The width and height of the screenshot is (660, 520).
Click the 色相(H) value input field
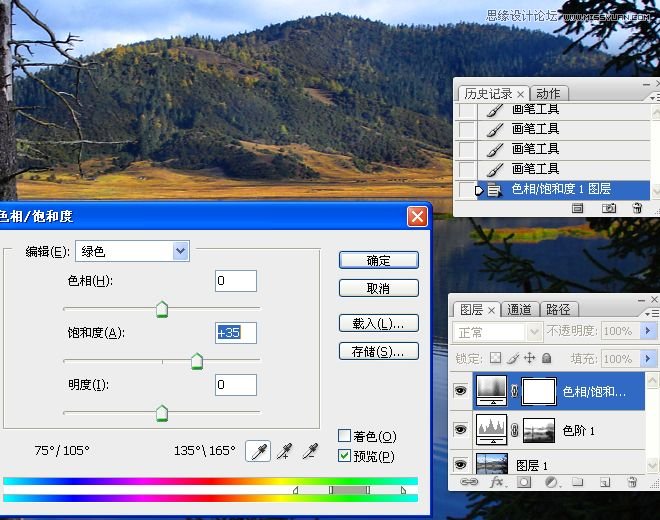[x=236, y=281]
